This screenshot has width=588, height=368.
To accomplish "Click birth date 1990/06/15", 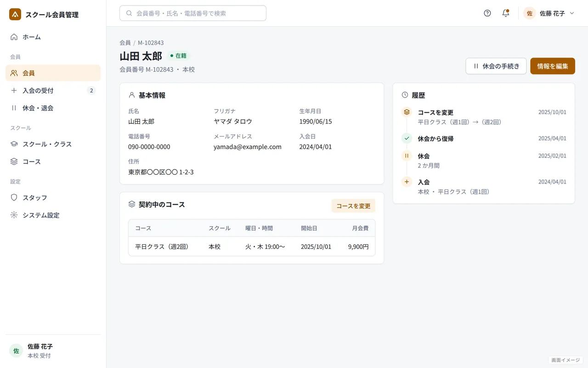I will point(316,121).
